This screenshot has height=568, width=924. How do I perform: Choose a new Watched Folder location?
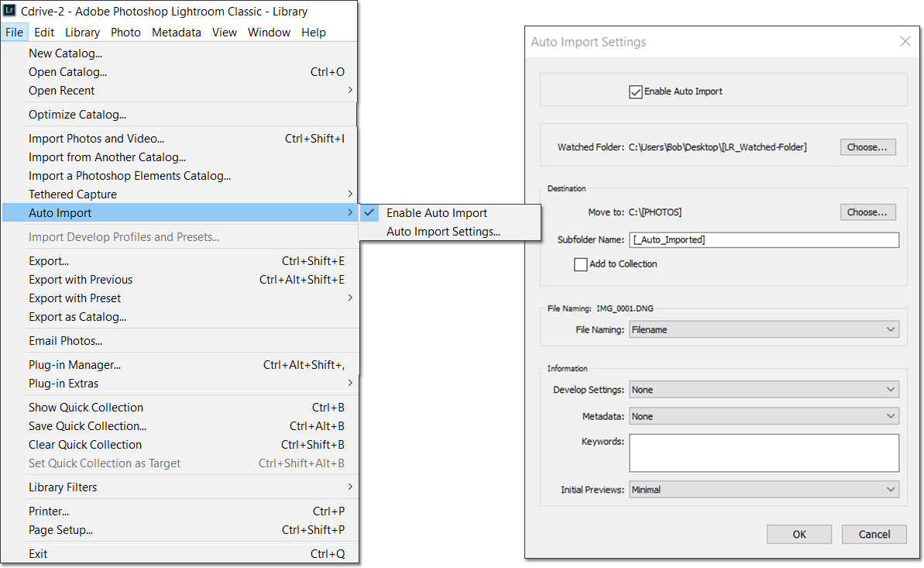(867, 147)
